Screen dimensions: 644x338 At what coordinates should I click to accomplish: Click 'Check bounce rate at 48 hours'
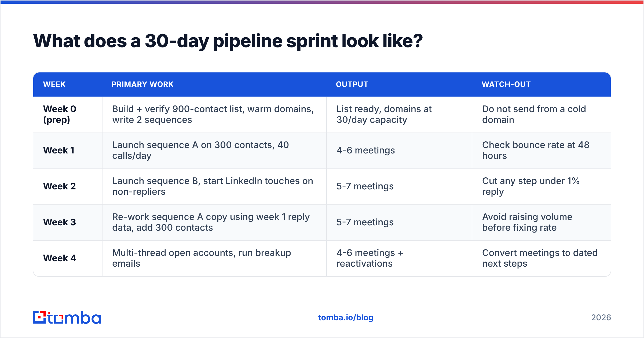pyautogui.click(x=536, y=150)
